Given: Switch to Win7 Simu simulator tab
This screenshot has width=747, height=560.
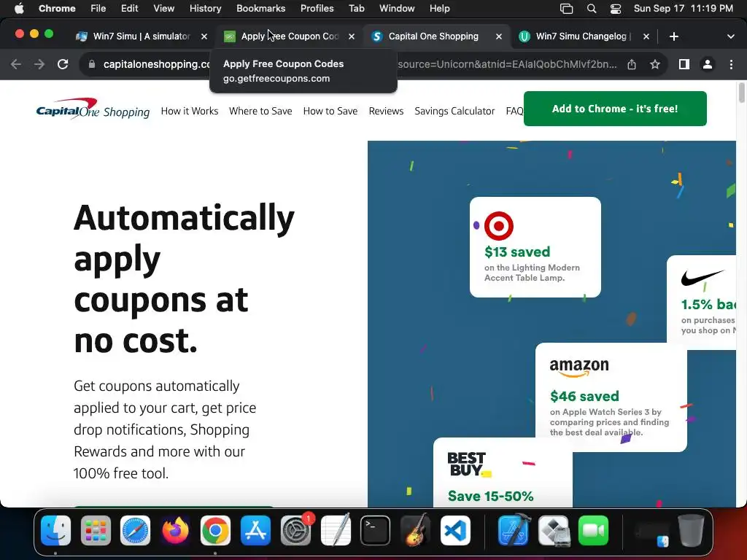Looking at the screenshot, I should pos(142,36).
